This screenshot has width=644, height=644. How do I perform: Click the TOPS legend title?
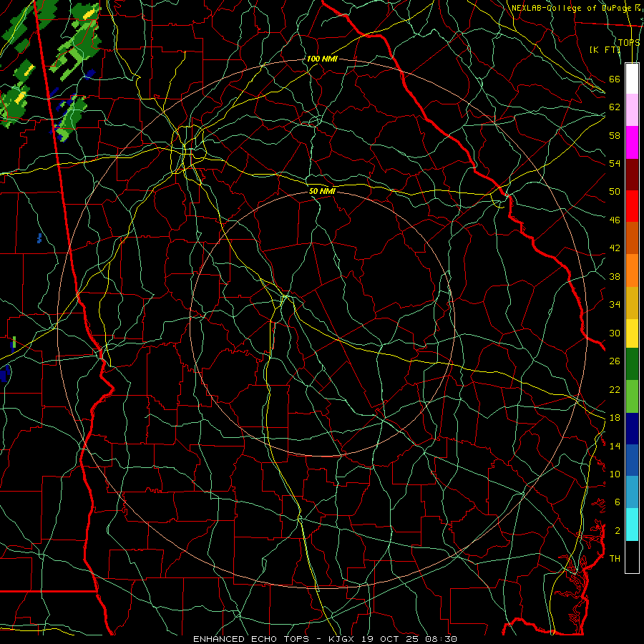point(629,43)
